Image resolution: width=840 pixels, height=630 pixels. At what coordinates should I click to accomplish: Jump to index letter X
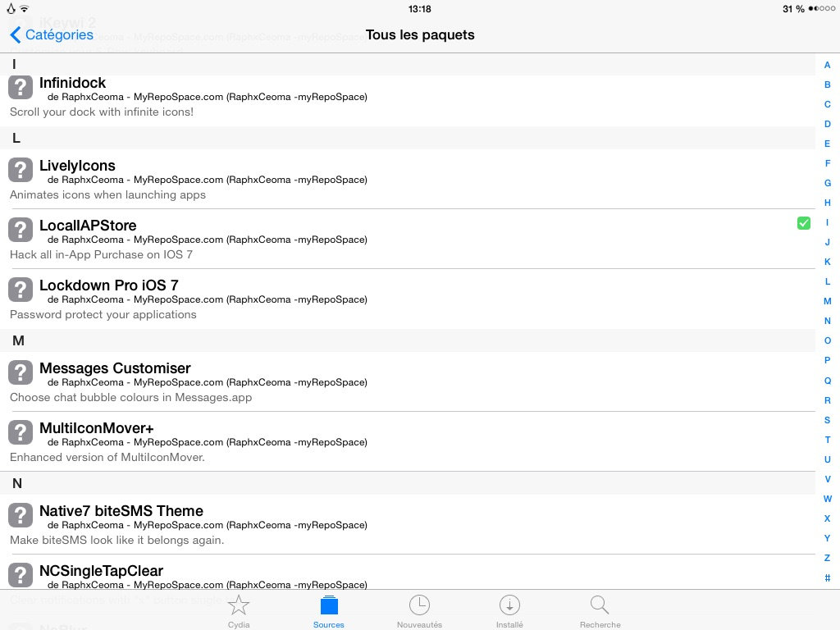click(x=827, y=518)
